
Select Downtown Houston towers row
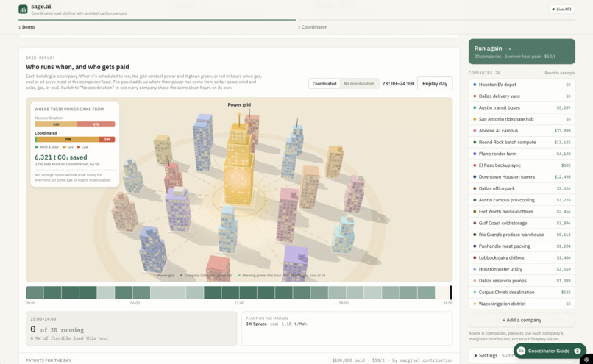tap(522, 177)
